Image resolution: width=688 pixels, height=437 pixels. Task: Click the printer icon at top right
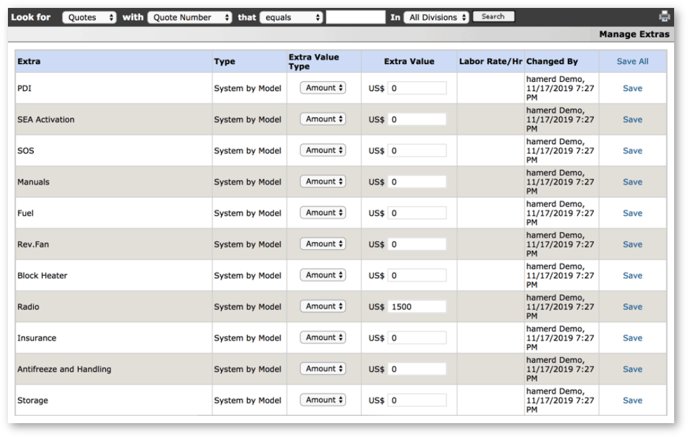[665, 17]
